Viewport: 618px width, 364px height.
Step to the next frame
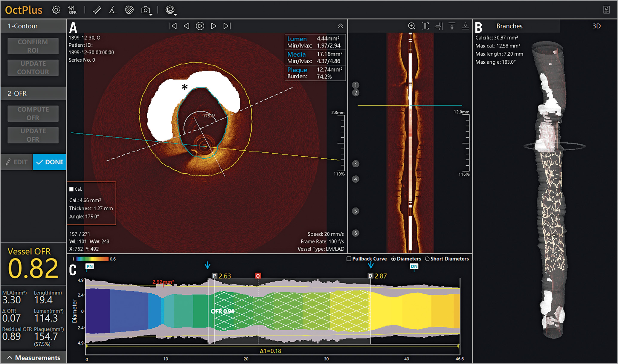(213, 26)
